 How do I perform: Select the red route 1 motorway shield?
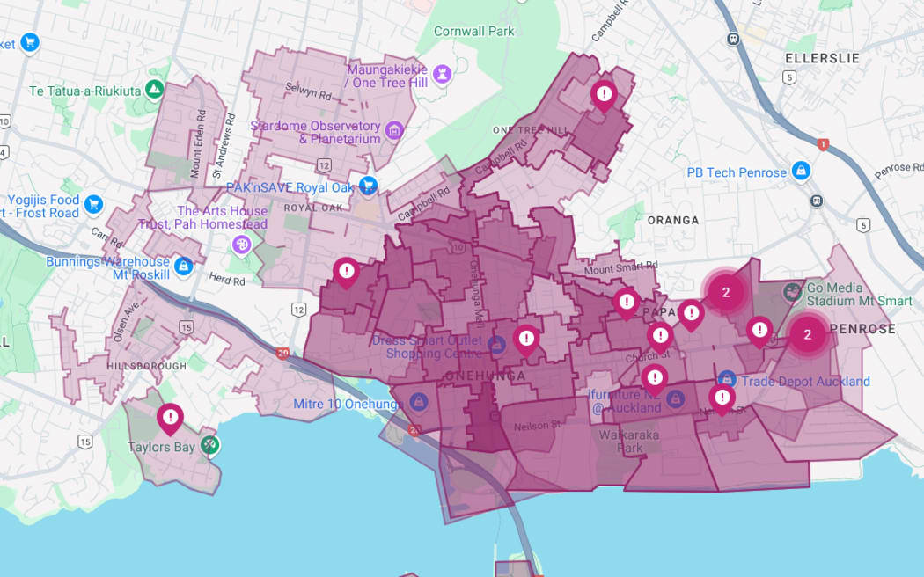pos(823,144)
